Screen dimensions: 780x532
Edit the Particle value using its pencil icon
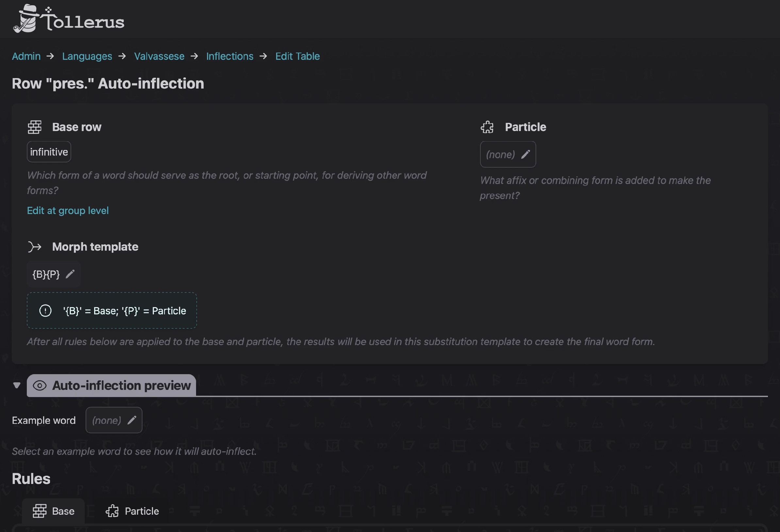click(x=525, y=154)
